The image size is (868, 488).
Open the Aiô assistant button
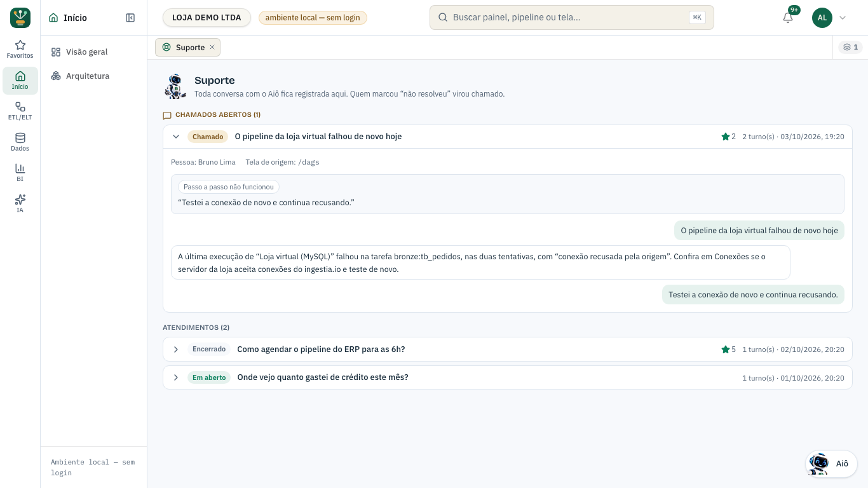click(x=831, y=464)
